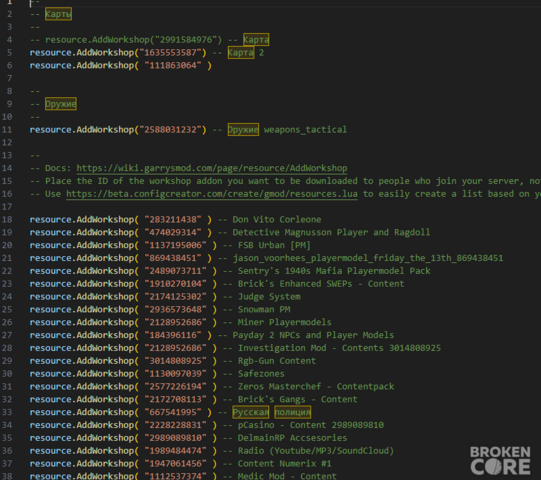Click comment Investigation Mod - Contents
Image resolution: width=541 pixels, height=480 pixels.
click(x=311, y=348)
